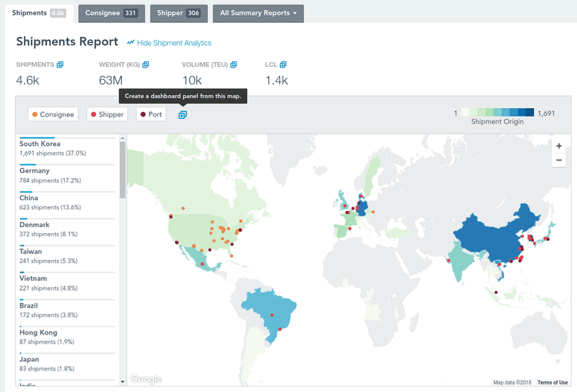Open Terms of Use link on map
This screenshot has width=577, height=392.
552,383
